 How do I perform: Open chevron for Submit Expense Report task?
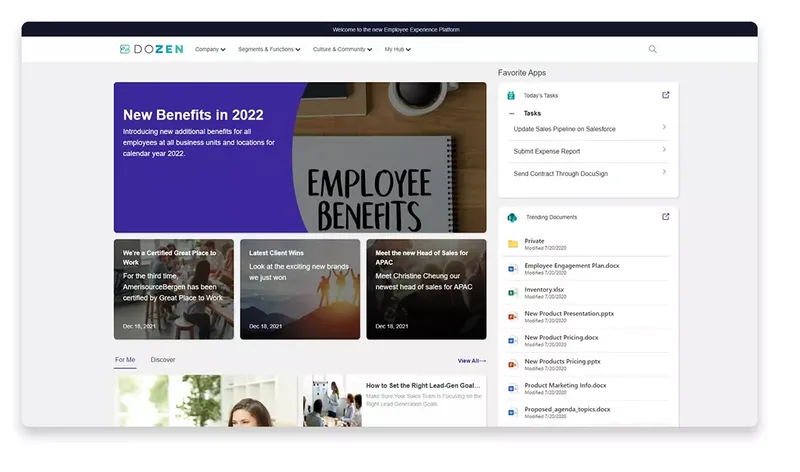point(664,149)
